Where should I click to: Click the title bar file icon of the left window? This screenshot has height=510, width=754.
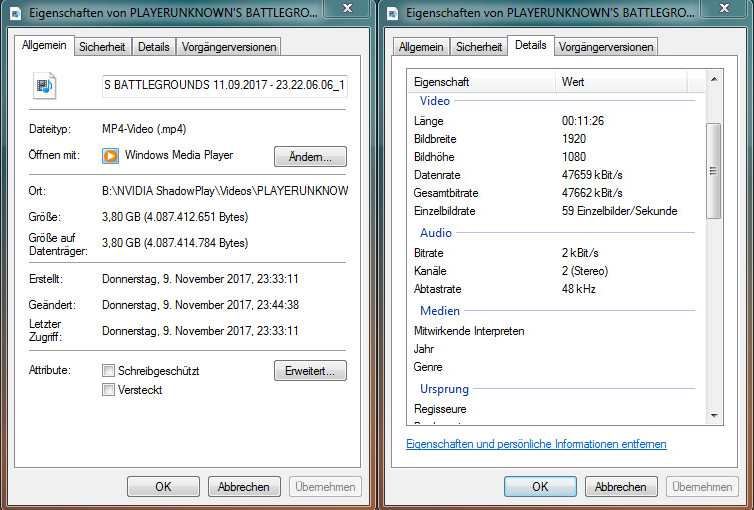point(15,13)
